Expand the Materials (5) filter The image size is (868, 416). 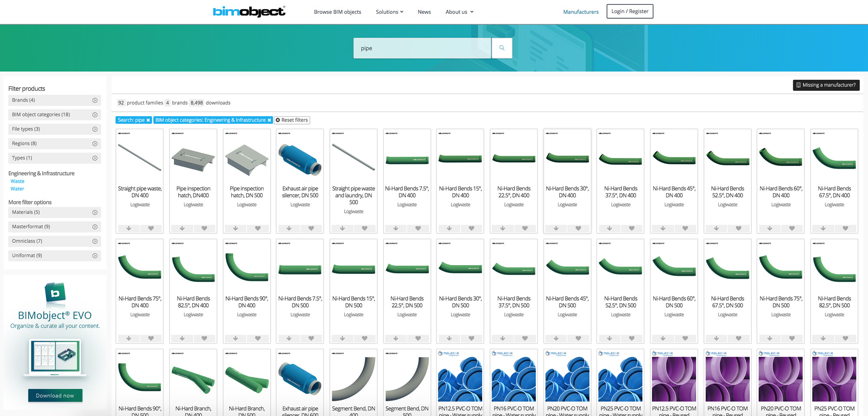click(55, 212)
